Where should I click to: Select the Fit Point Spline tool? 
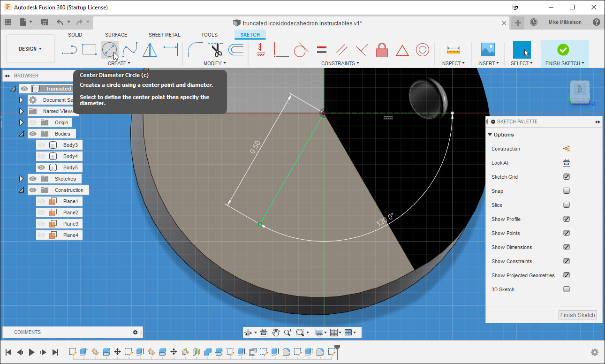tap(130, 49)
